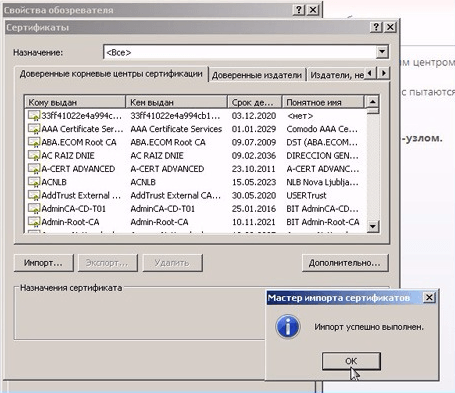Click the A-CERT ADVANC... friendly name
The width and height of the screenshot is (455, 393).
tap(323, 169)
